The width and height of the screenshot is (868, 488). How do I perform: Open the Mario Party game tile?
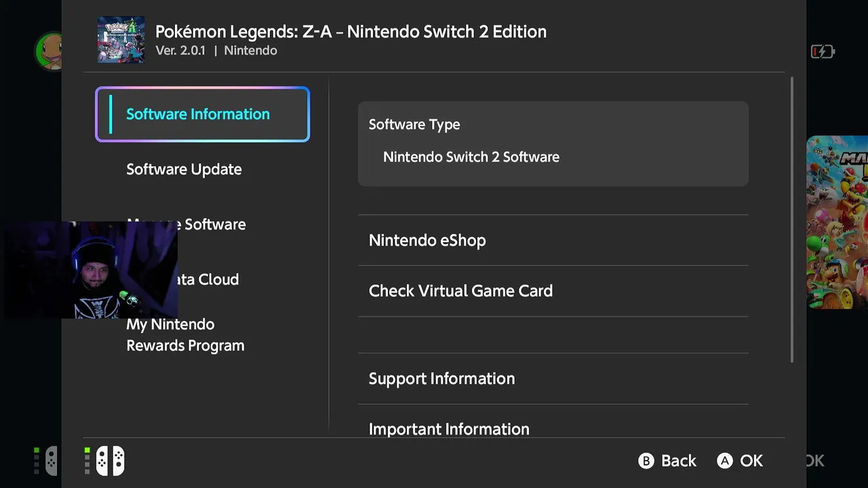pos(837,222)
